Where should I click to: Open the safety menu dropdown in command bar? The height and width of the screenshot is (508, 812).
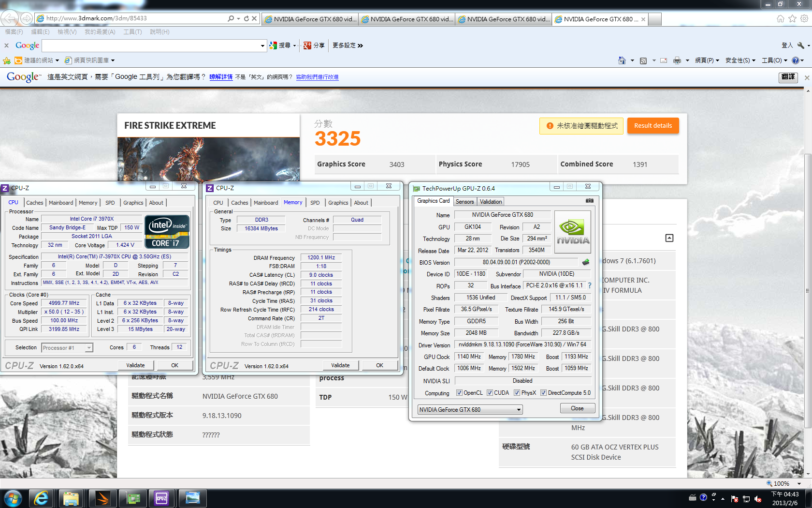pos(740,60)
